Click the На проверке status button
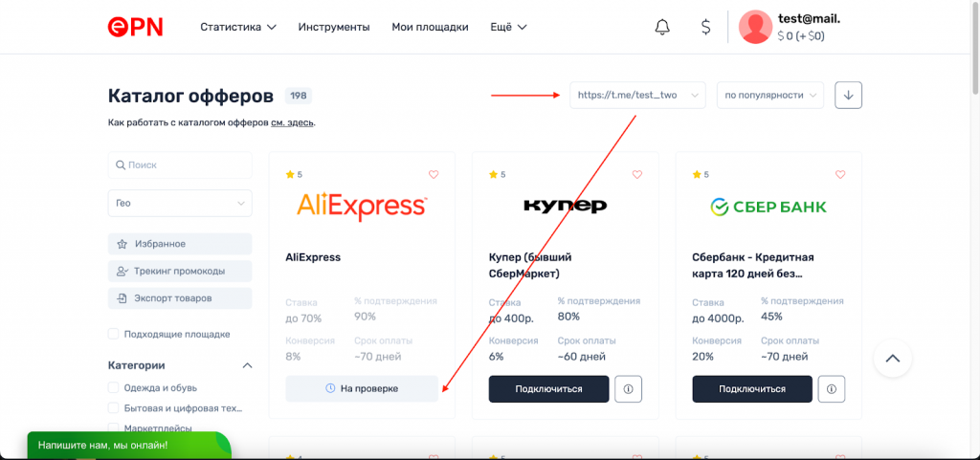The height and width of the screenshot is (460, 980). coord(362,389)
